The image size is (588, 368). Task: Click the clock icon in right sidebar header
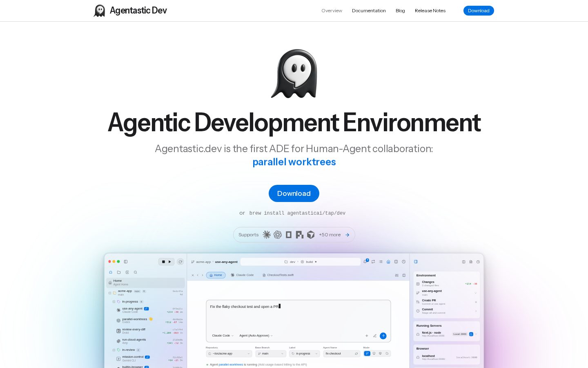point(478,262)
